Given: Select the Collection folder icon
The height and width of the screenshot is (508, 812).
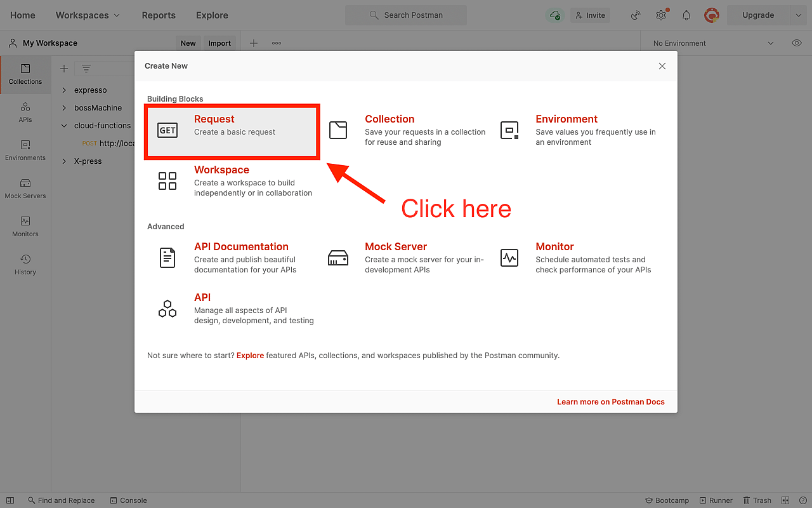Looking at the screenshot, I should point(338,130).
